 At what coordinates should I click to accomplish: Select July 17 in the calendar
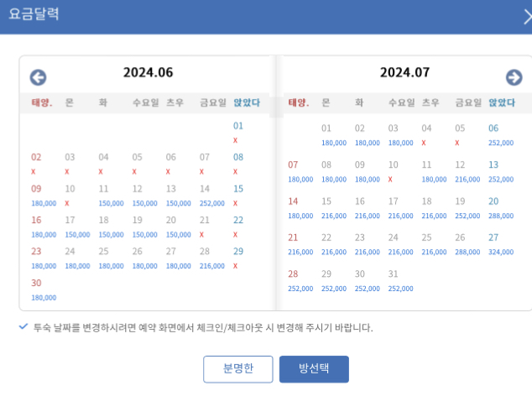point(401,208)
